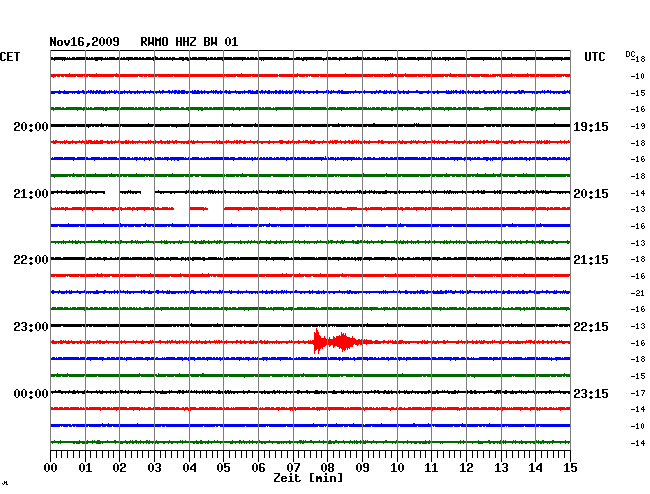The image size is (650, 494).
Task: Click minute 14 on the time axis
Action: 536,468
